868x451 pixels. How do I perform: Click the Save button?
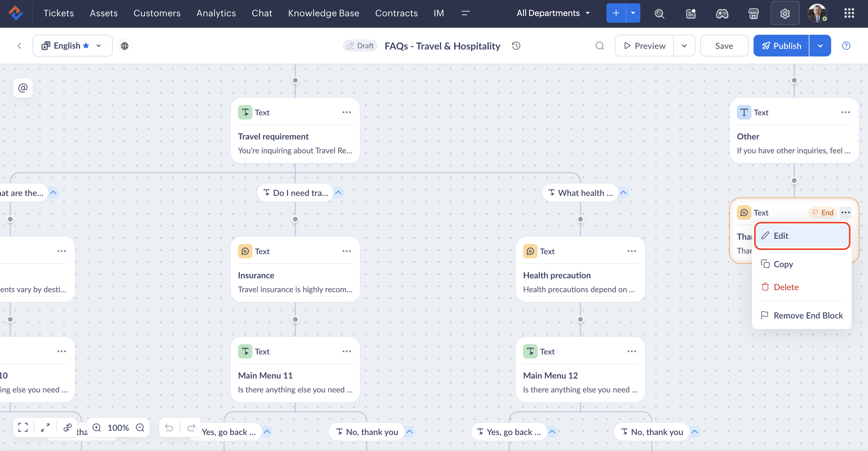click(x=724, y=46)
